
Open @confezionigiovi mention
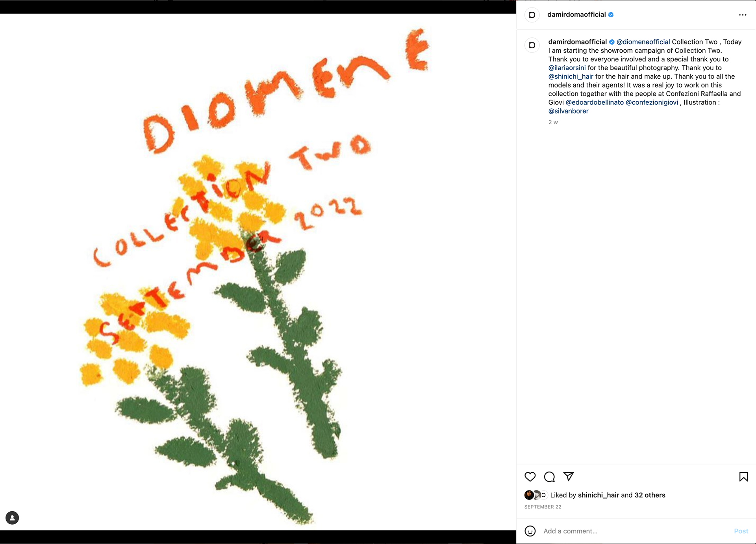coord(652,102)
